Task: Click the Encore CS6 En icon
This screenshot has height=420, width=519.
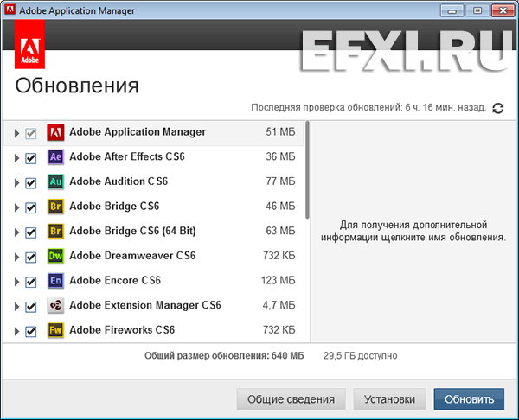Action: [x=55, y=281]
